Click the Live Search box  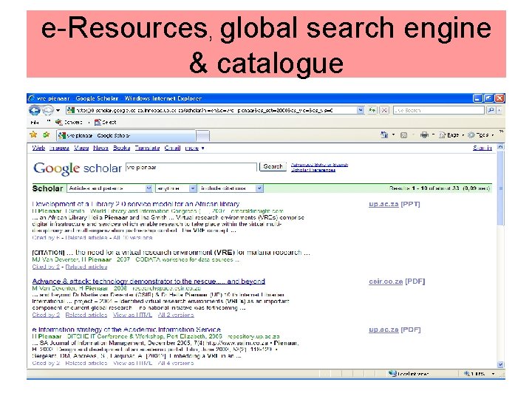[439, 110]
